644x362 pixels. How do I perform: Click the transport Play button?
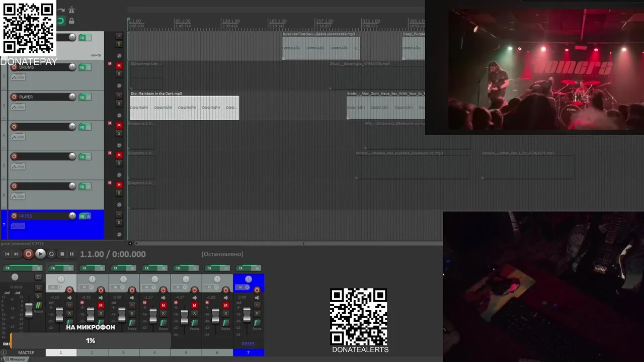click(x=40, y=254)
